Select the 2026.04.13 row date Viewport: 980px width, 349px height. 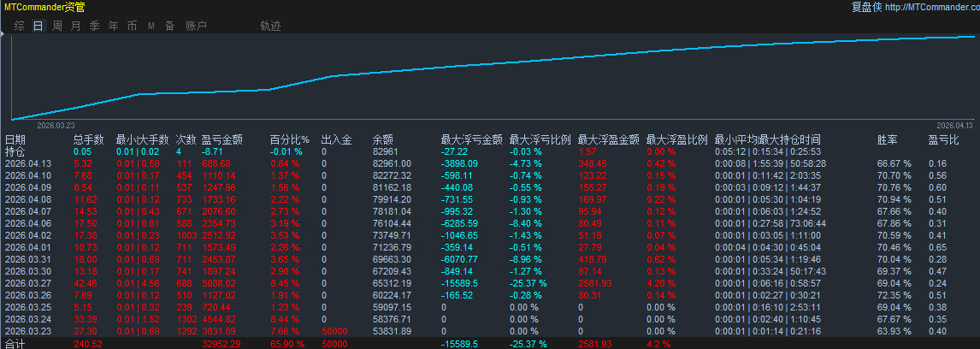point(28,163)
